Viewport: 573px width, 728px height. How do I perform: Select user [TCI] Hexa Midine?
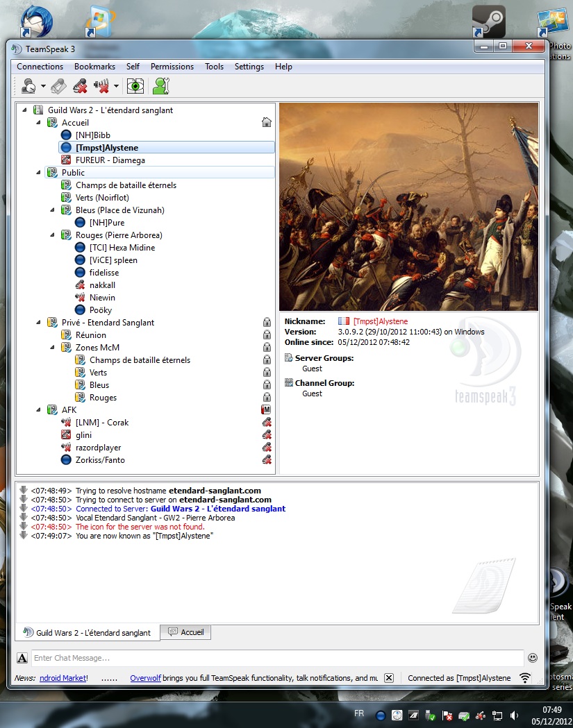(x=122, y=248)
